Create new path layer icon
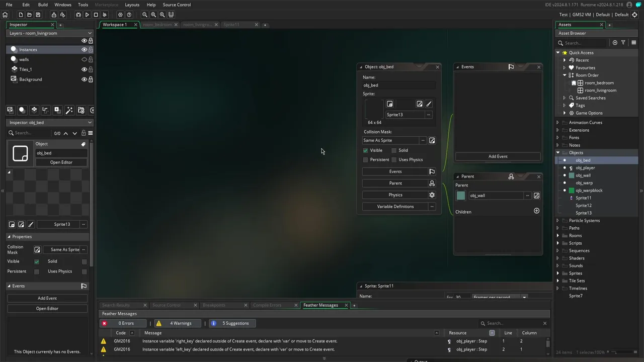This screenshot has width=644, height=362. tap(45, 110)
